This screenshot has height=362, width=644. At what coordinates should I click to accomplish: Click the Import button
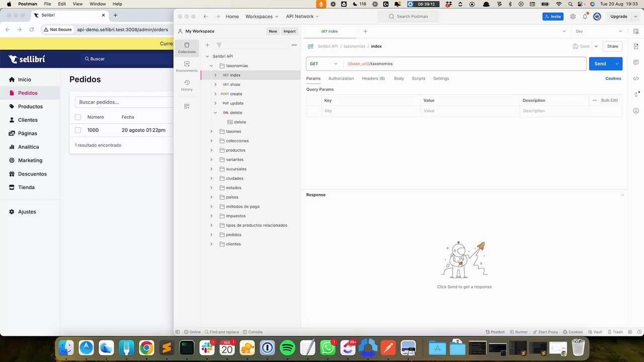tap(289, 31)
